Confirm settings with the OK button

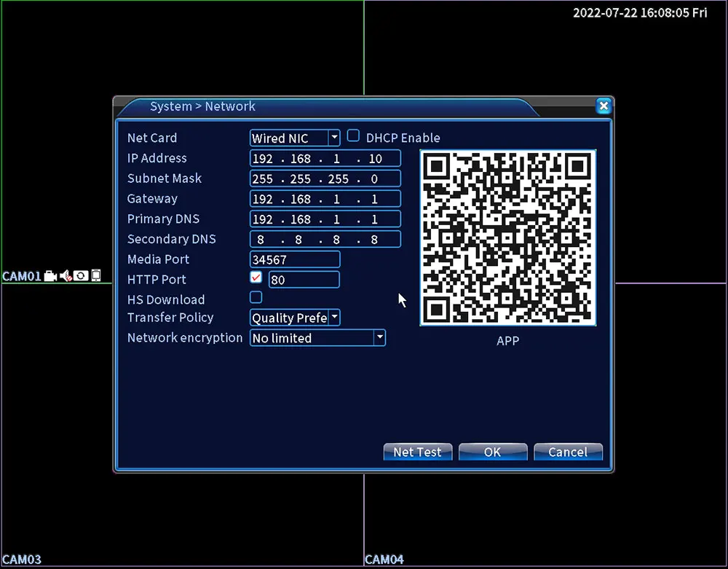[493, 452]
